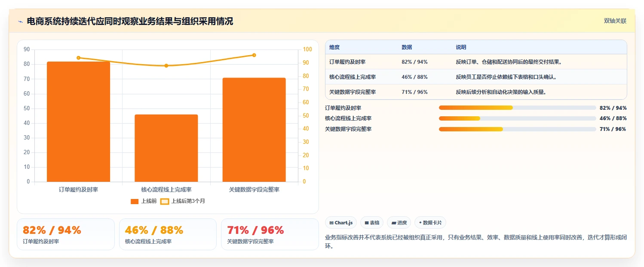Click the 双轴关联 label in header
The image size is (644, 267).
tap(615, 21)
